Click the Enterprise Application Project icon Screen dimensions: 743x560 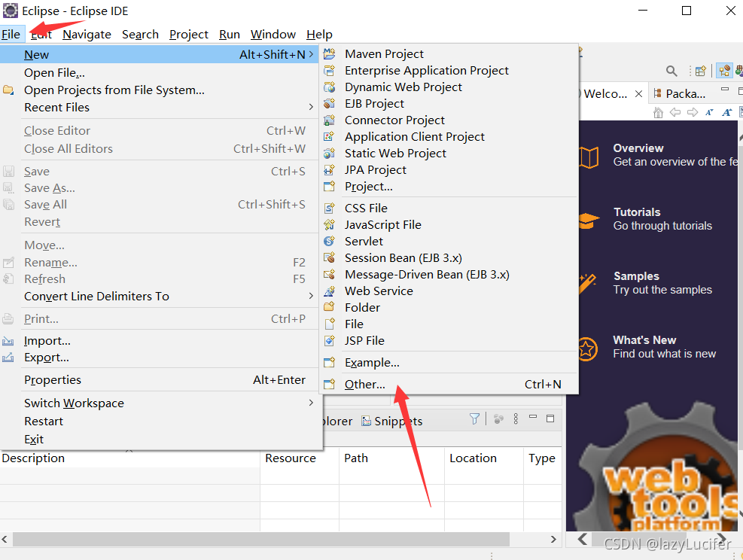[x=329, y=71]
